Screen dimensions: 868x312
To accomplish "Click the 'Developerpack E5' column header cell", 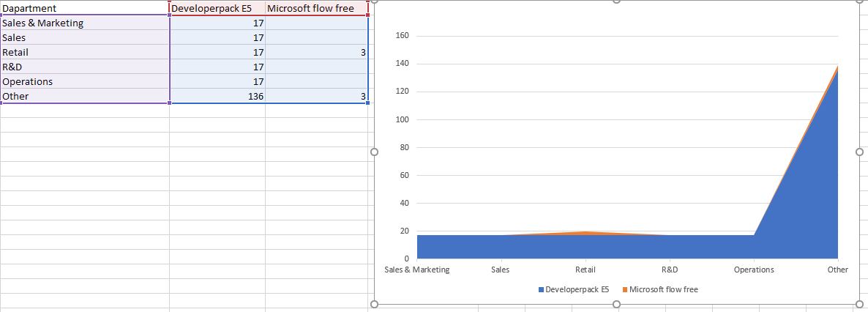I will point(217,8).
